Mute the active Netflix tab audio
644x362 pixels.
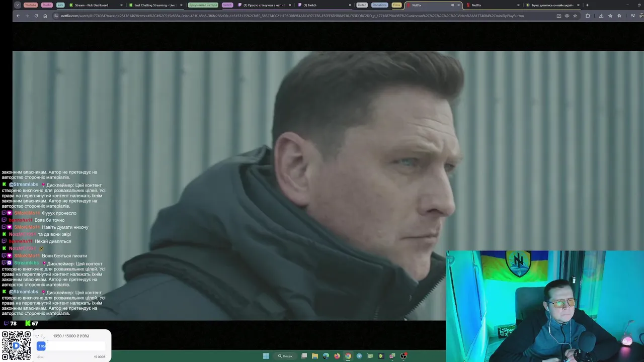pyautogui.click(x=452, y=5)
